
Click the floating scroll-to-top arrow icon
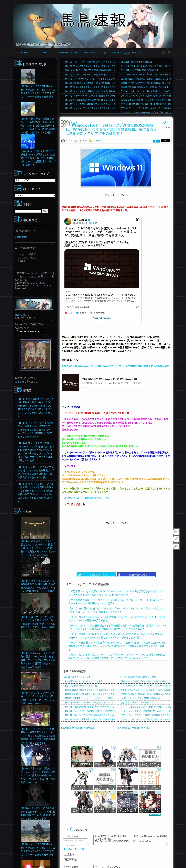click(176, 547)
